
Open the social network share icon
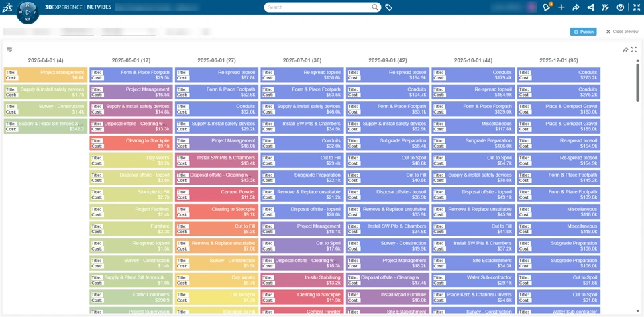[590, 7]
